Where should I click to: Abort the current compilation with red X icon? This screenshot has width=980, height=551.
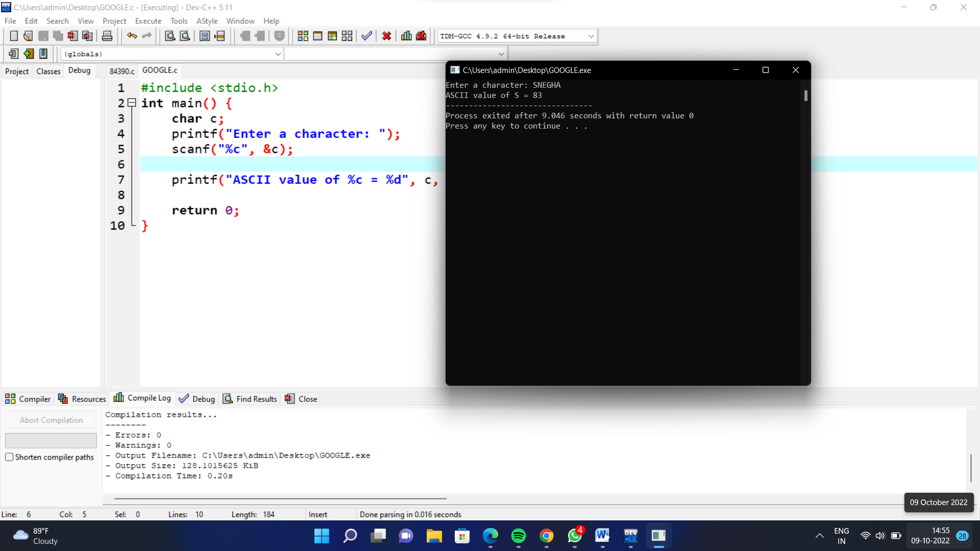tap(386, 36)
